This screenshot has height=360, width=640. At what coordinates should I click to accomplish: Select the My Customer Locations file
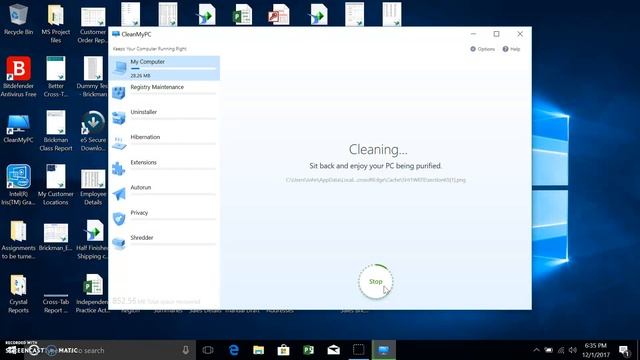[x=56, y=184]
